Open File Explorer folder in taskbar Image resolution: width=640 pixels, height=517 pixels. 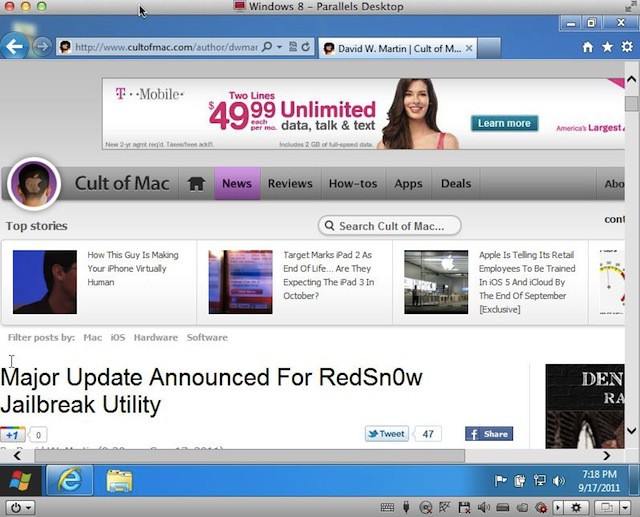pyautogui.click(x=119, y=481)
